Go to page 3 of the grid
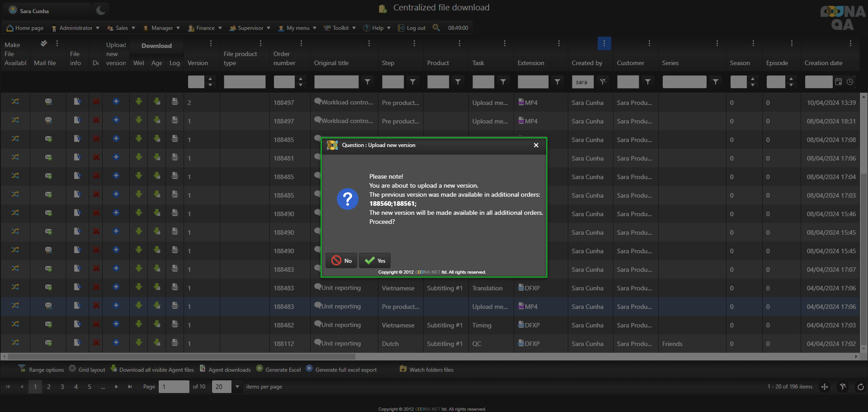This screenshot has width=868, height=412. click(62, 387)
